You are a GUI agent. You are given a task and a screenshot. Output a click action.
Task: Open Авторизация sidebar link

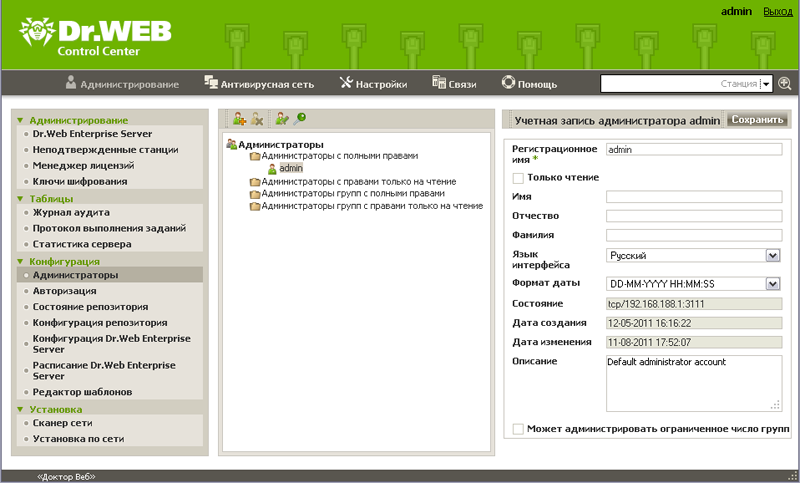click(x=64, y=291)
